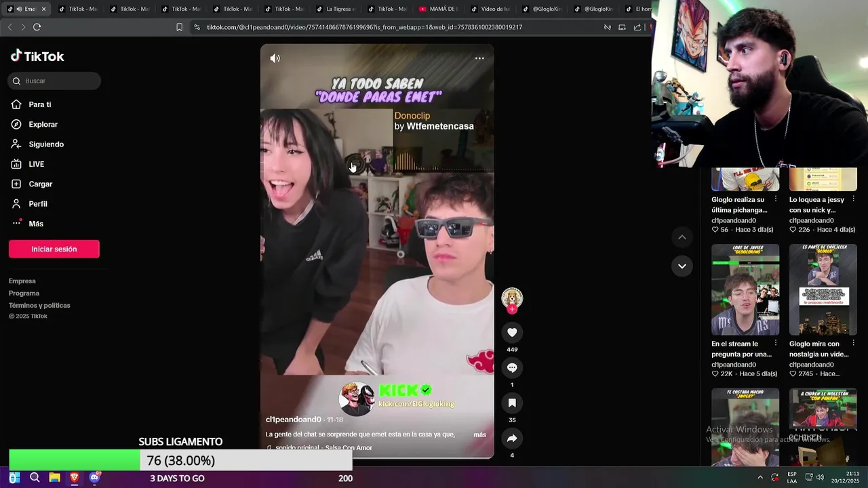The height and width of the screenshot is (488, 868).
Task: Go to next video with down chevron
Action: point(682,266)
